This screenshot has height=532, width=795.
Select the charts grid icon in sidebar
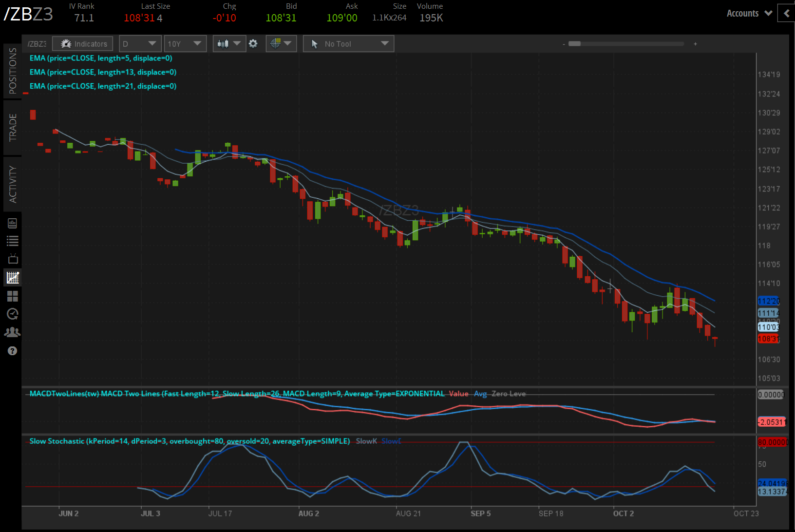pos(13,278)
